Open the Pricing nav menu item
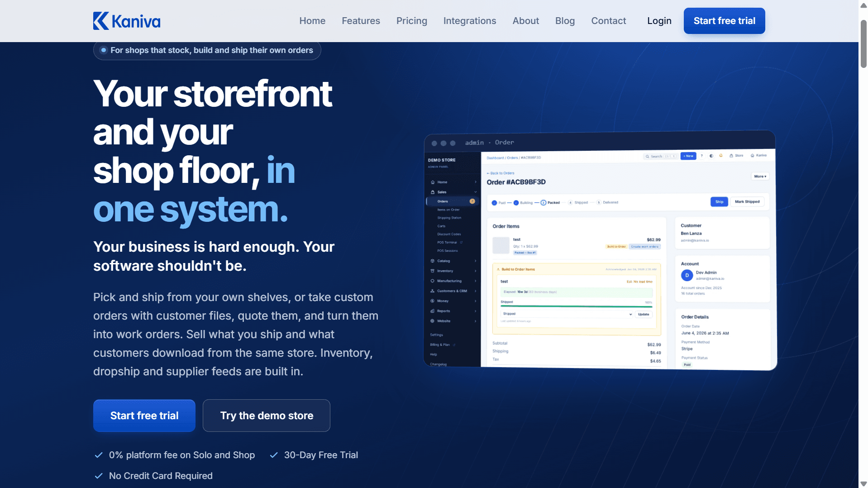This screenshot has width=868, height=488. 411,21
